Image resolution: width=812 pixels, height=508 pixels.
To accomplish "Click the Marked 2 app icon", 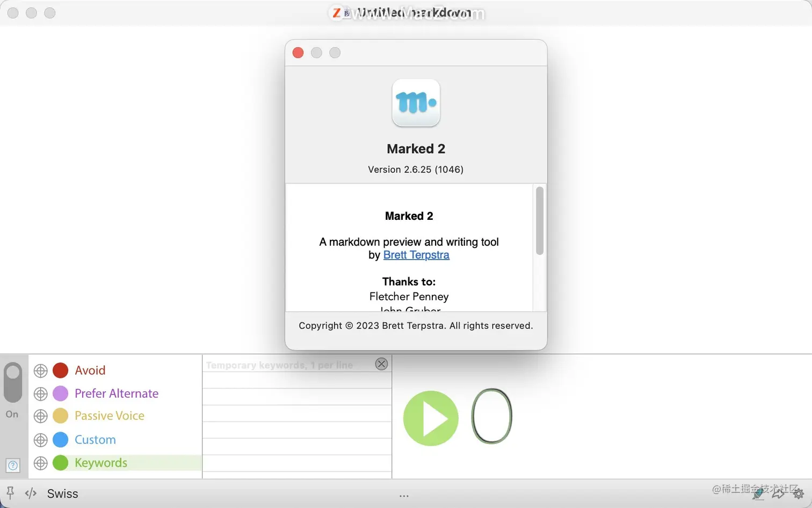I will click(416, 103).
